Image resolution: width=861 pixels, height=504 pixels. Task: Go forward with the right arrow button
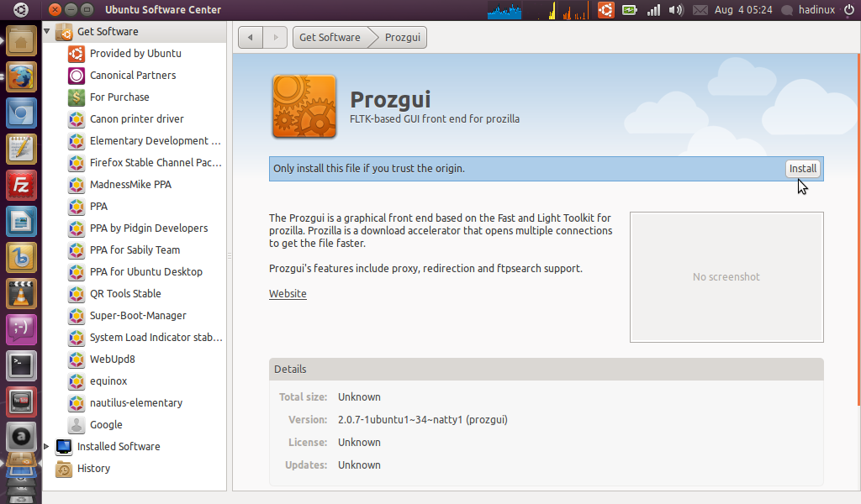[x=275, y=37]
